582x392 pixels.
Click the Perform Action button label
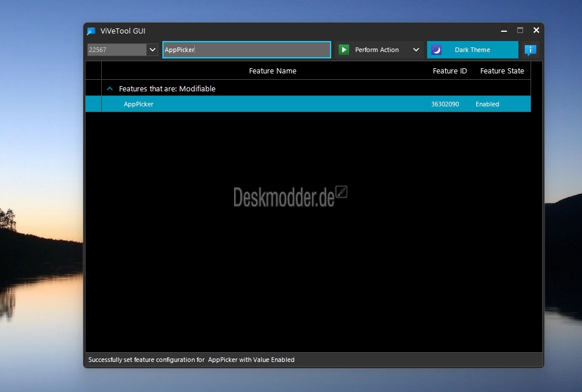click(x=377, y=50)
